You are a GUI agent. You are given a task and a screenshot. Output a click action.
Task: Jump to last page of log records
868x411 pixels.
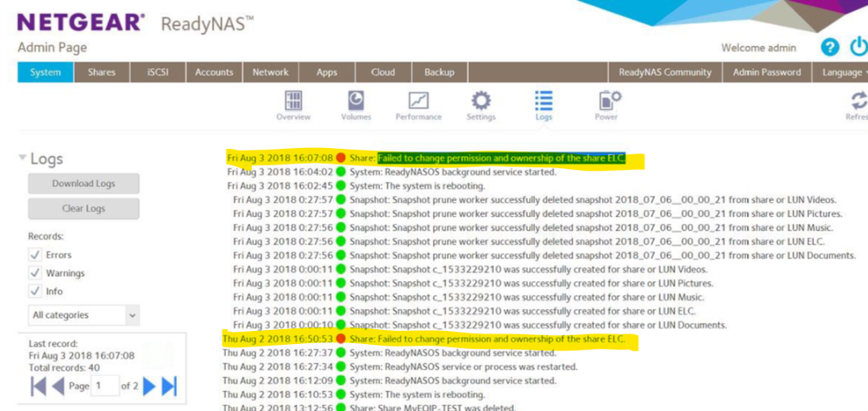(x=170, y=386)
